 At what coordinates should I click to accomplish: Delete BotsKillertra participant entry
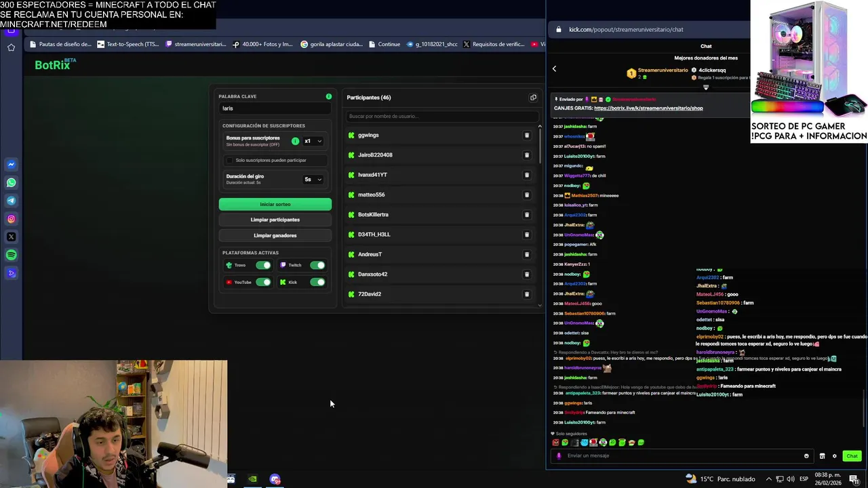[x=527, y=215]
